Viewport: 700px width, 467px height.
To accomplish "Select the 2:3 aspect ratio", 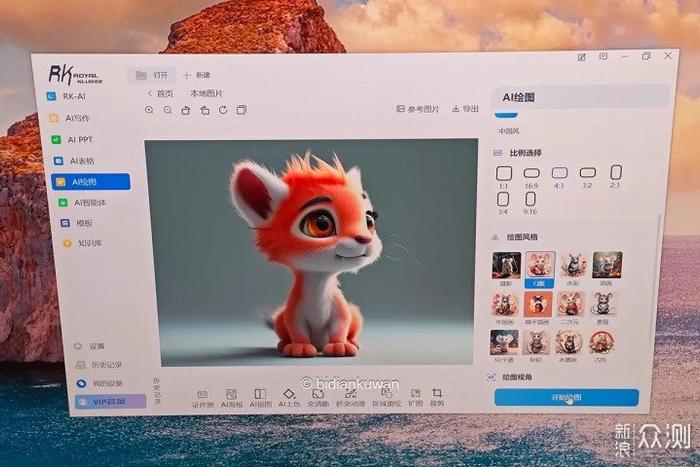I will click(x=616, y=176).
